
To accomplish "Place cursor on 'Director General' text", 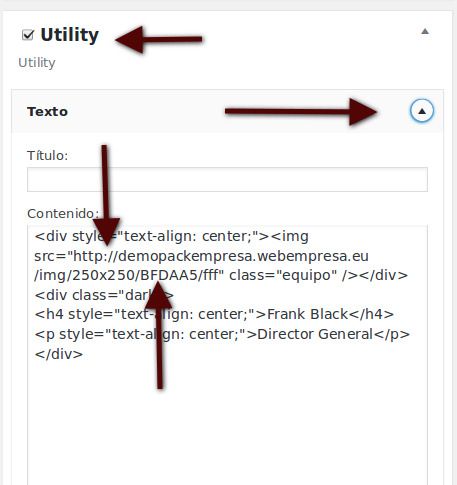I will click(x=315, y=334).
